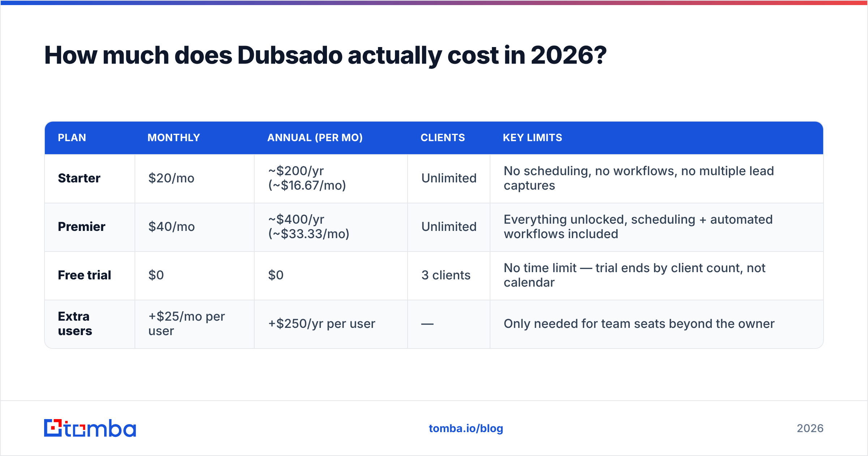Click the 'No time limit' trial description
Screen dimensions: 868x456
click(x=634, y=275)
